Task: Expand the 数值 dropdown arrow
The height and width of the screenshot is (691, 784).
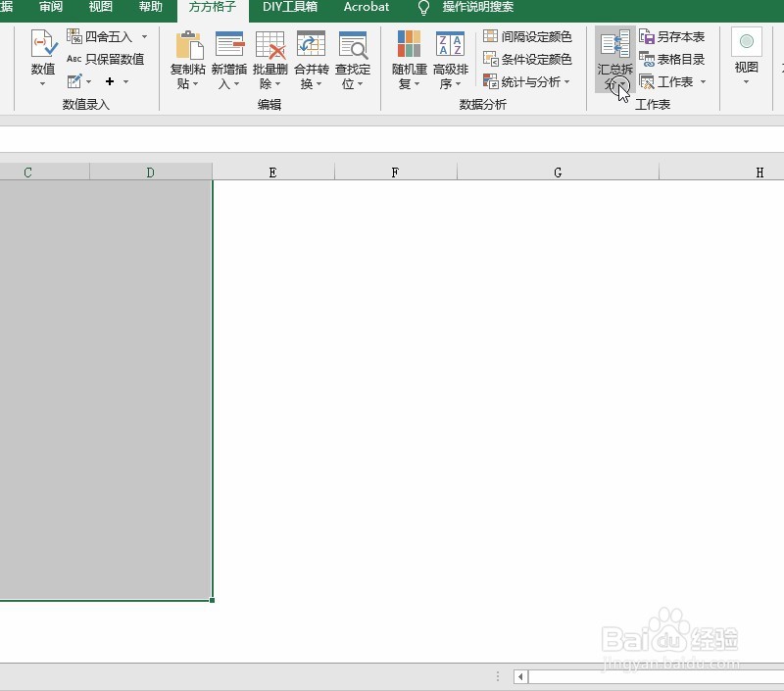Action: pyautogui.click(x=42, y=83)
